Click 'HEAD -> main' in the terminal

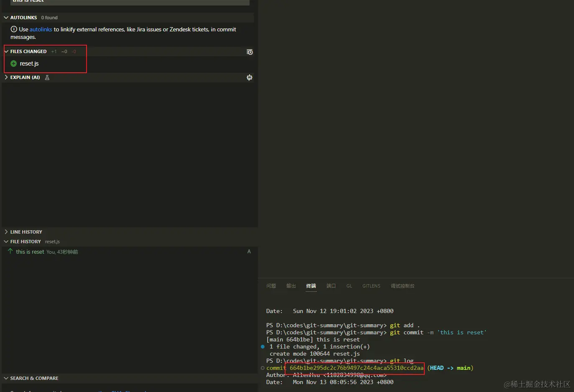(450, 368)
